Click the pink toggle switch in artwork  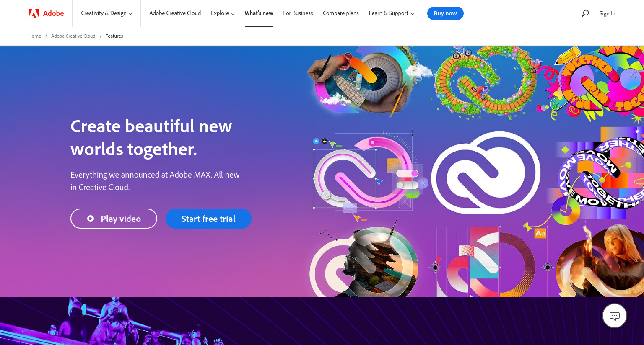[407, 173]
